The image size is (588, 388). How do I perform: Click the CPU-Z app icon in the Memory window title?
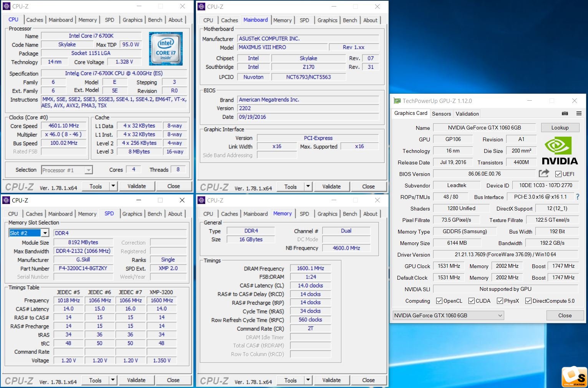tap(201, 200)
